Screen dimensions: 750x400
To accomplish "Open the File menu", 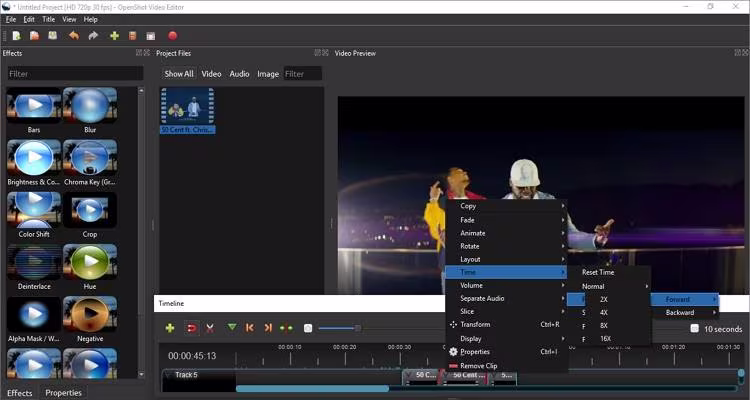I will click(x=11, y=19).
